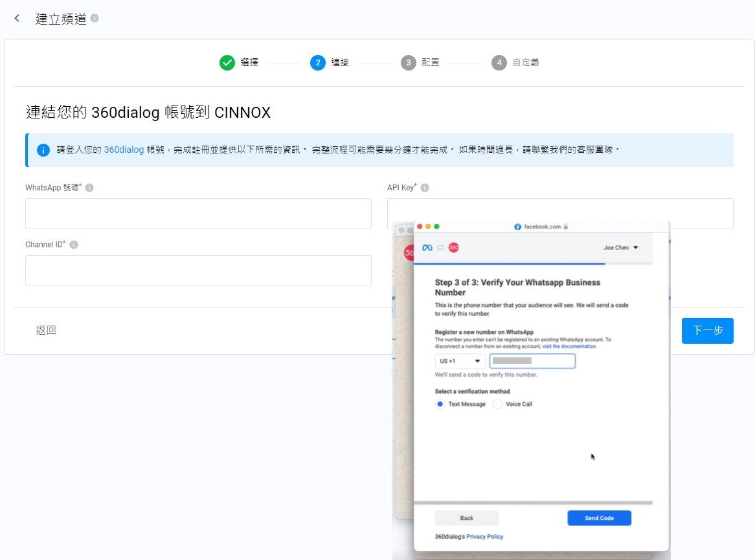The image size is (755, 560).
Task: Select the Text Message radio option
Action: [440, 404]
